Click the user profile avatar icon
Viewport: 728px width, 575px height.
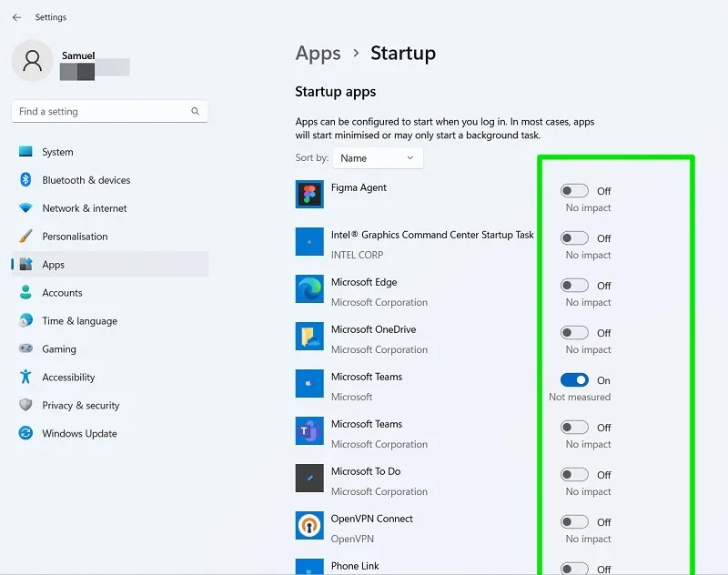(x=32, y=60)
